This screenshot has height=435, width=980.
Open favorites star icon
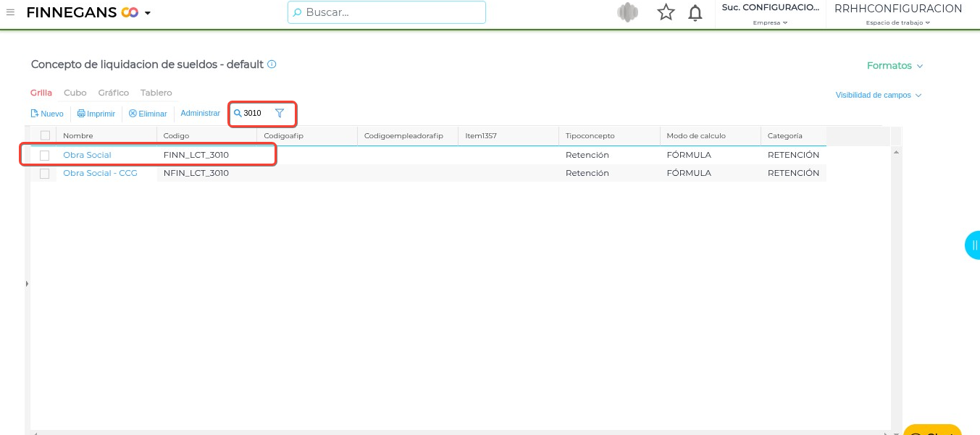pyautogui.click(x=666, y=12)
